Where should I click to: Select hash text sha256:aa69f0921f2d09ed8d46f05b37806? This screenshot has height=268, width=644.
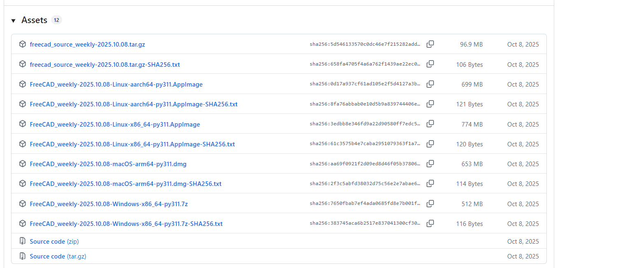[x=365, y=164]
